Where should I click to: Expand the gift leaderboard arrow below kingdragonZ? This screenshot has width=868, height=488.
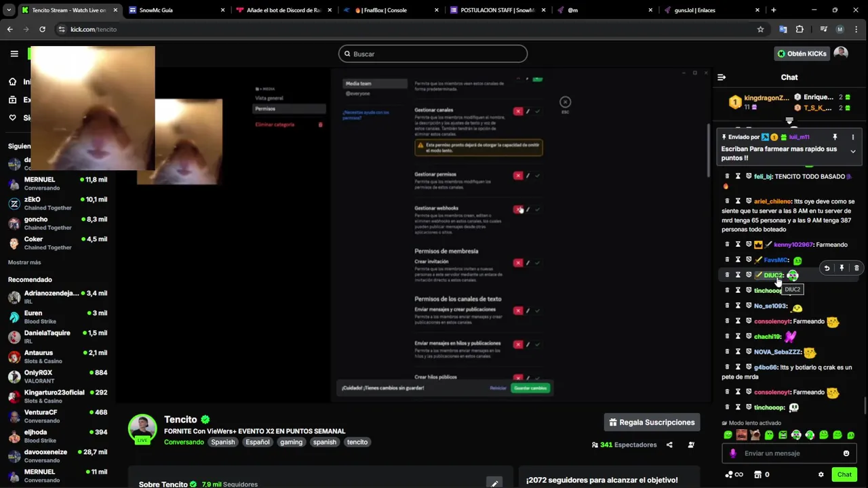[789, 121]
